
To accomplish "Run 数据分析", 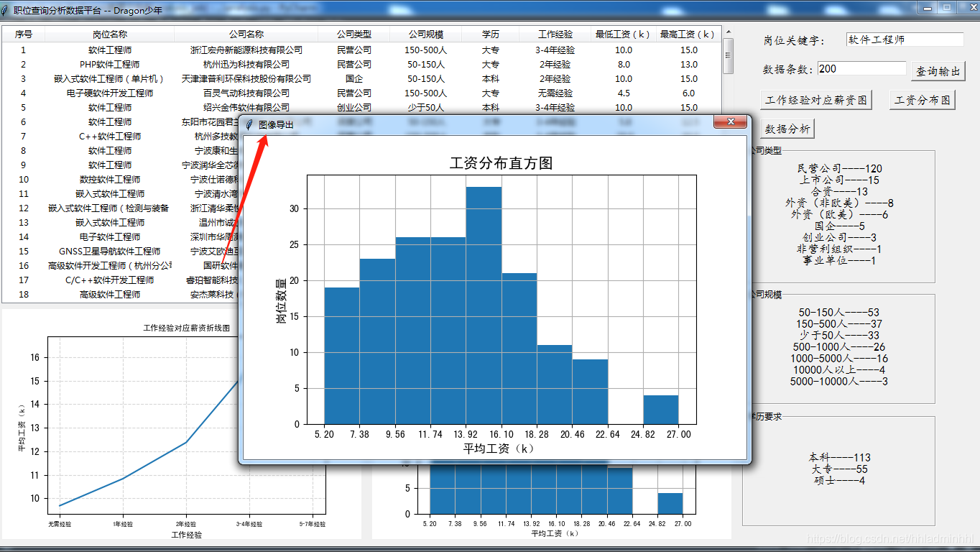I will [x=787, y=129].
